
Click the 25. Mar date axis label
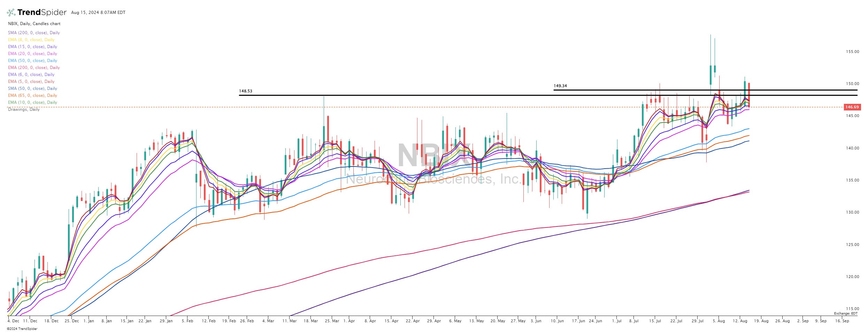point(332,321)
